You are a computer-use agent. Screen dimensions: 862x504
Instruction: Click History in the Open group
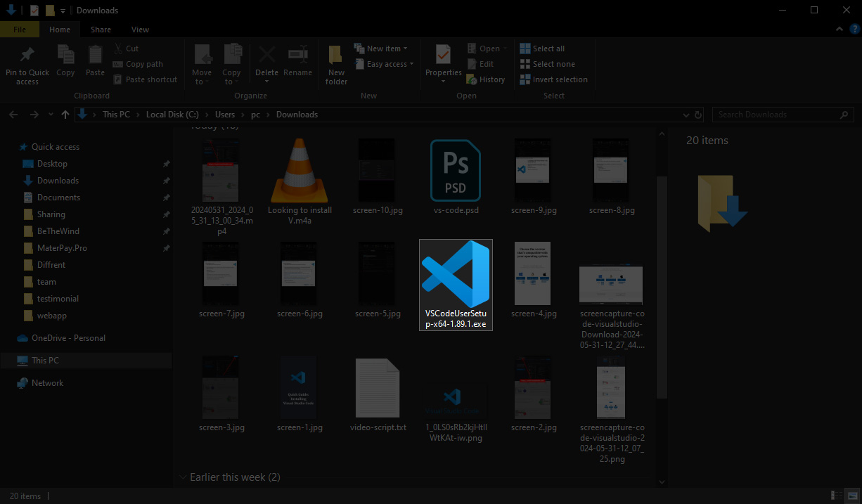486,79
